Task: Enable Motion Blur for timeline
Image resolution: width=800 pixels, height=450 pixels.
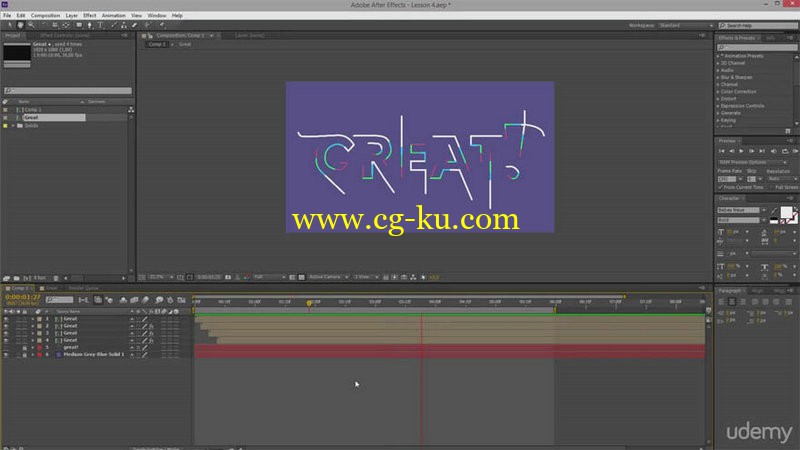Action: click(x=145, y=300)
